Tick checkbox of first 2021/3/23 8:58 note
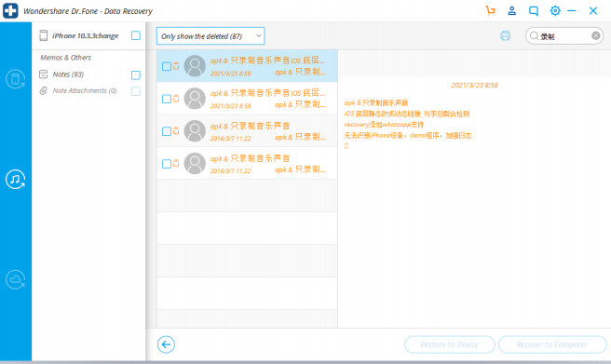611x364 pixels. [167, 66]
